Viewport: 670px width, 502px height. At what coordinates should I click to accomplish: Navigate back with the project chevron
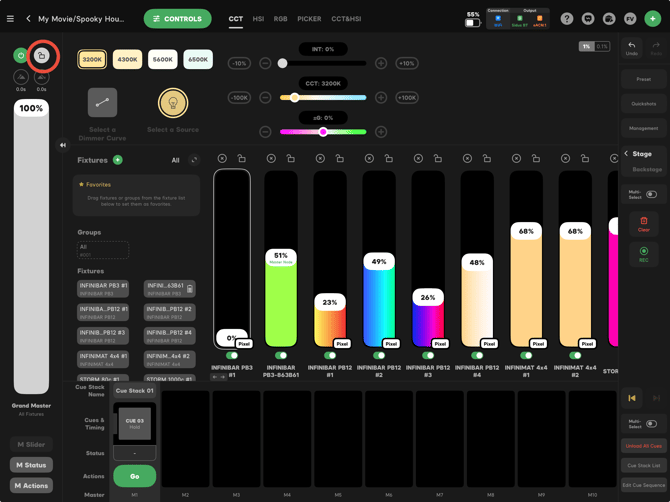[28, 19]
